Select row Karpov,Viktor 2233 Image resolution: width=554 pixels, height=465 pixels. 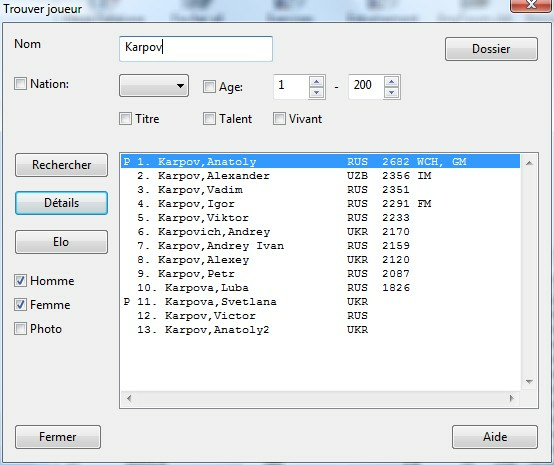(320, 218)
